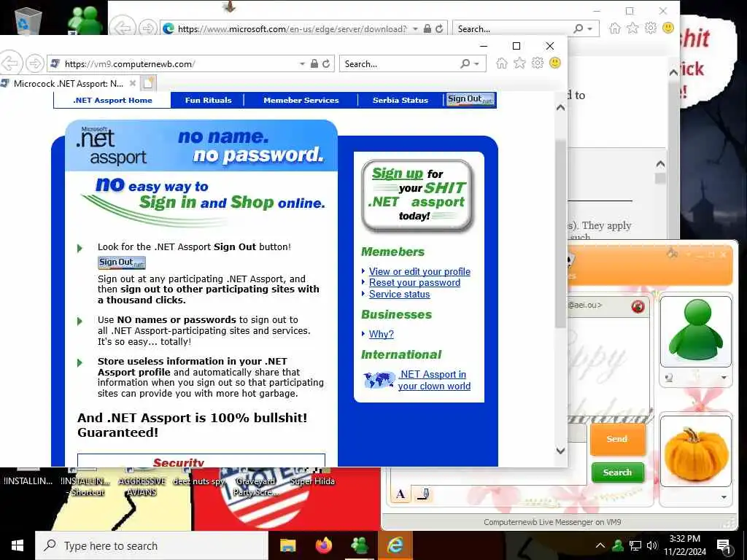
Task: Click the front browser search magnifier icon
Action: tap(465, 64)
